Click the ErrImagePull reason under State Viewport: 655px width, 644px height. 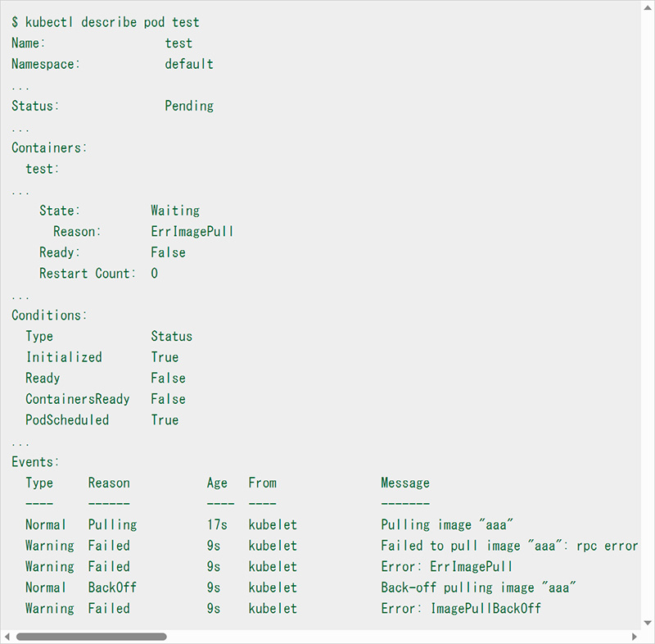192,232
